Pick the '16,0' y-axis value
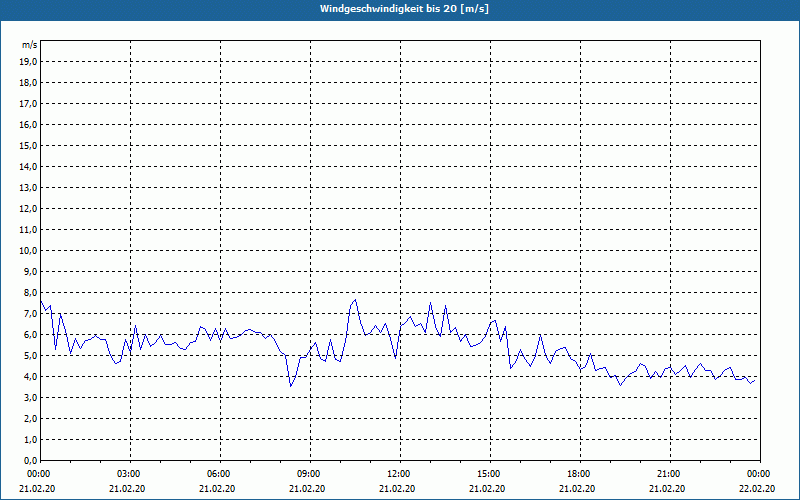The height and width of the screenshot is (500, 800). point(29,124)
